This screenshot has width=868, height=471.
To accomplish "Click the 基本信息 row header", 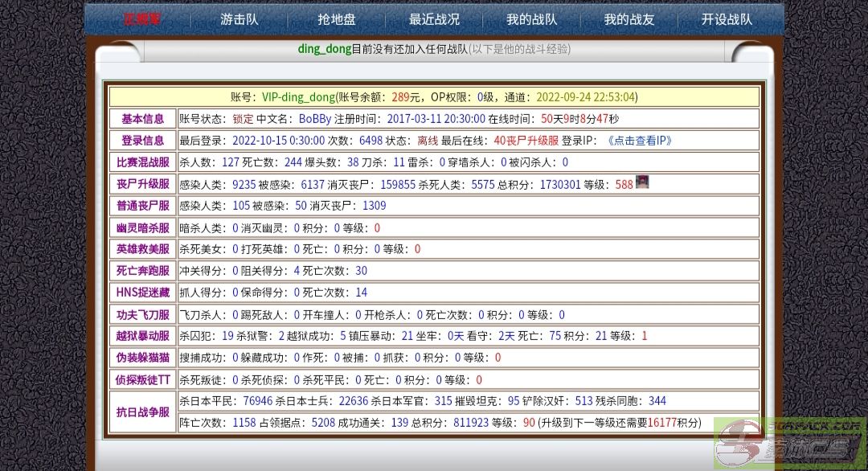I will tap(143, 119).
